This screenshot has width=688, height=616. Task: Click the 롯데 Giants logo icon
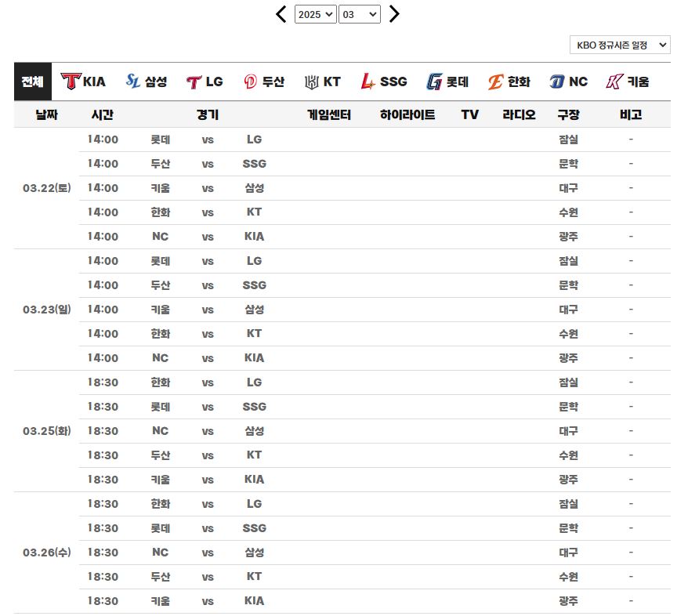tap(434, 82)
